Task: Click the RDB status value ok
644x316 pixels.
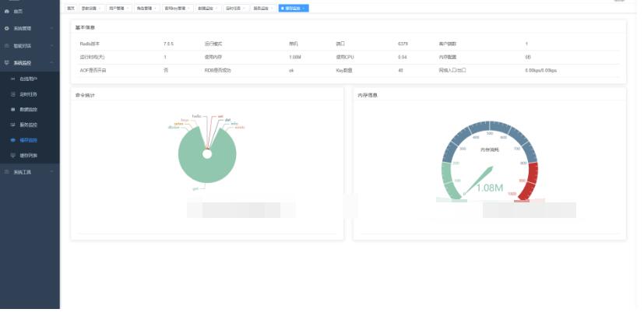Action: click(291, 71)
